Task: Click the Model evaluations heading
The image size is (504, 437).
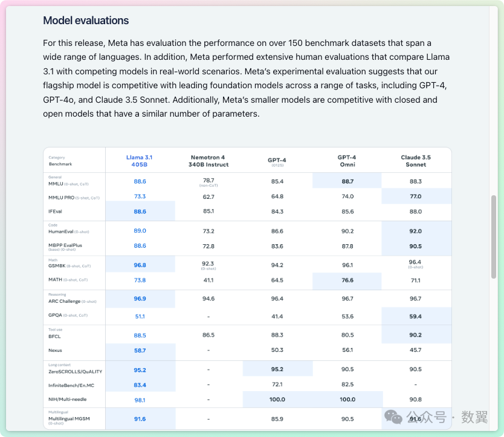Action: point(86,21)
